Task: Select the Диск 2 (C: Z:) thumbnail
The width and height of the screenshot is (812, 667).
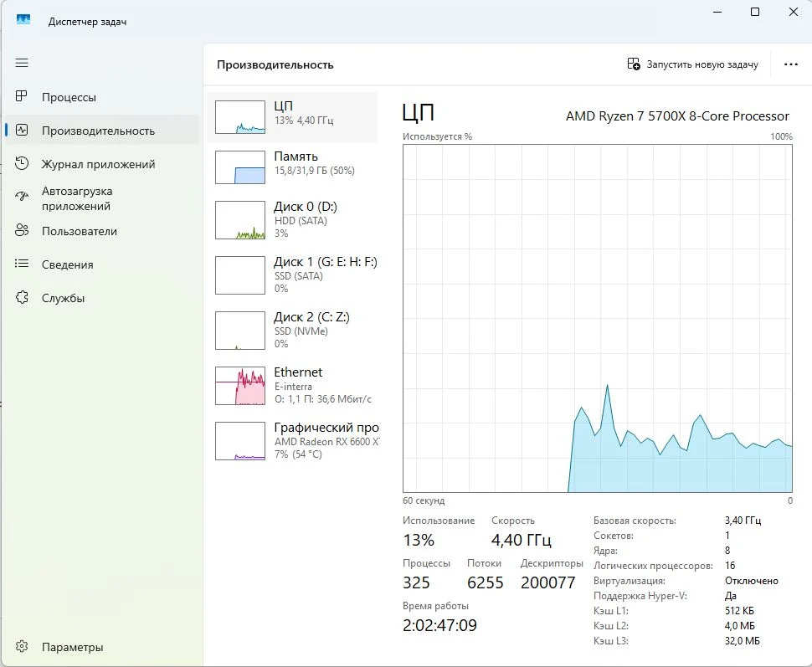Action: (239, 331)
